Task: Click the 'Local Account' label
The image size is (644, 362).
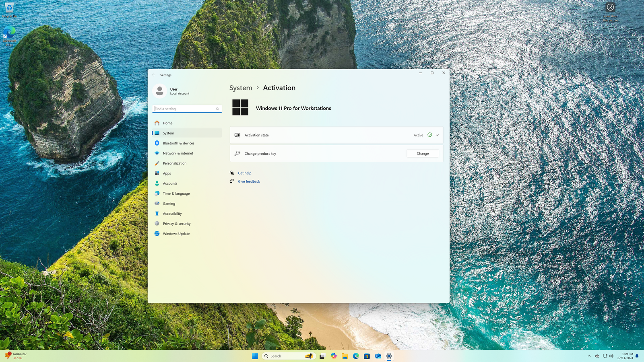Action: [x=180, y=94]
